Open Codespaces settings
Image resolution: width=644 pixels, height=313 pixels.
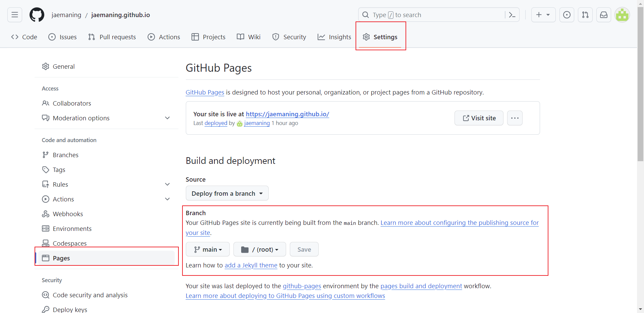tap(106, 243)
